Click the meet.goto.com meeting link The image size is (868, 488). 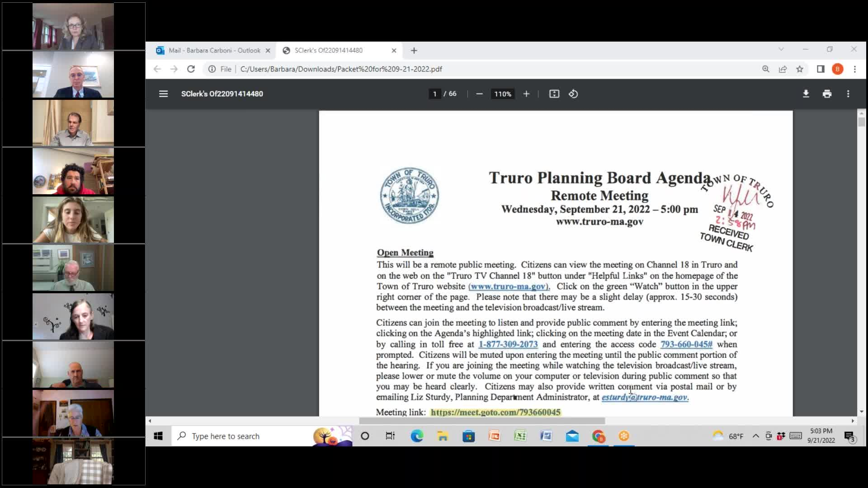pos(496,412)
